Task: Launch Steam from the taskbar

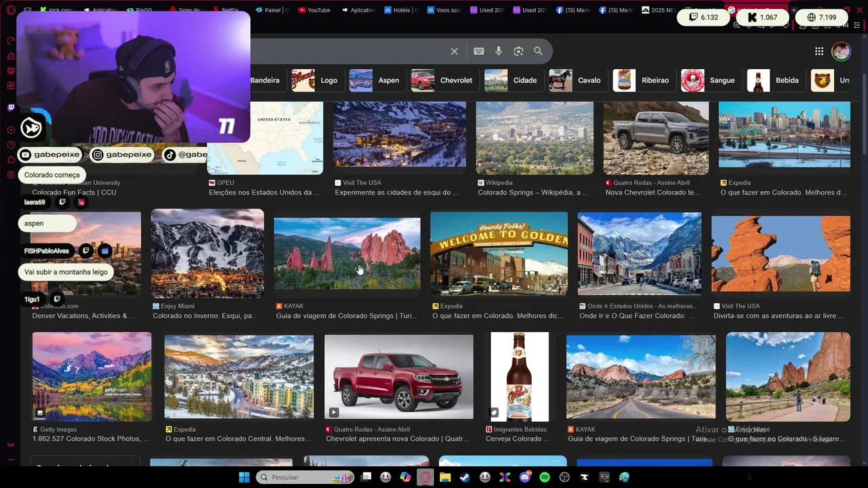Action: pyautogui.click(x=465, y=477)
